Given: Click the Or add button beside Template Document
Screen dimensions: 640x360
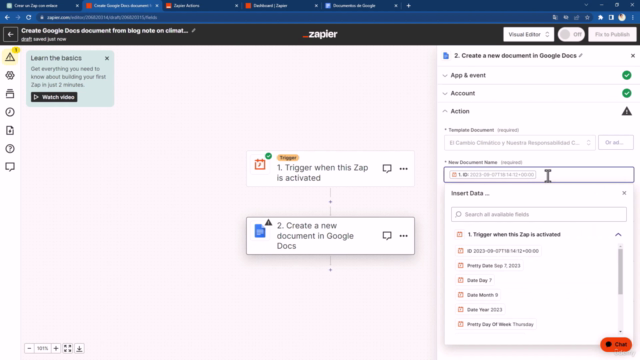Looking at the screenshot, I should pos(616,142).
